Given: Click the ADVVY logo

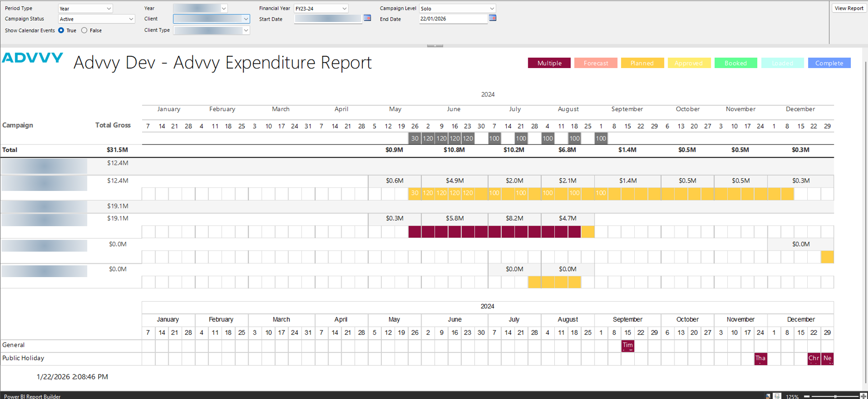Looking at the screenshot, I should (x=32, y=58).
